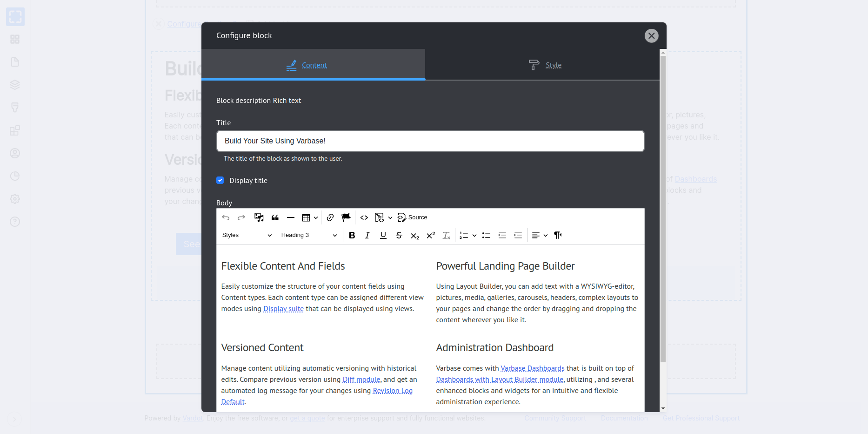Viewport: 868px width, 434px height.
Task: Open Configuration gear icon in background sidebar
Action: [x=15, y=199]
